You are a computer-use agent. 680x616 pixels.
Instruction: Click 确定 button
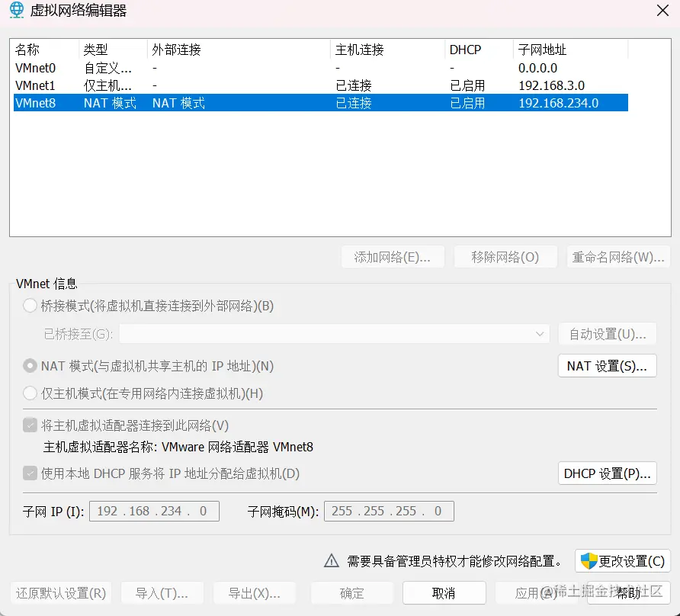pyautogui.click(x=351, y=593)
